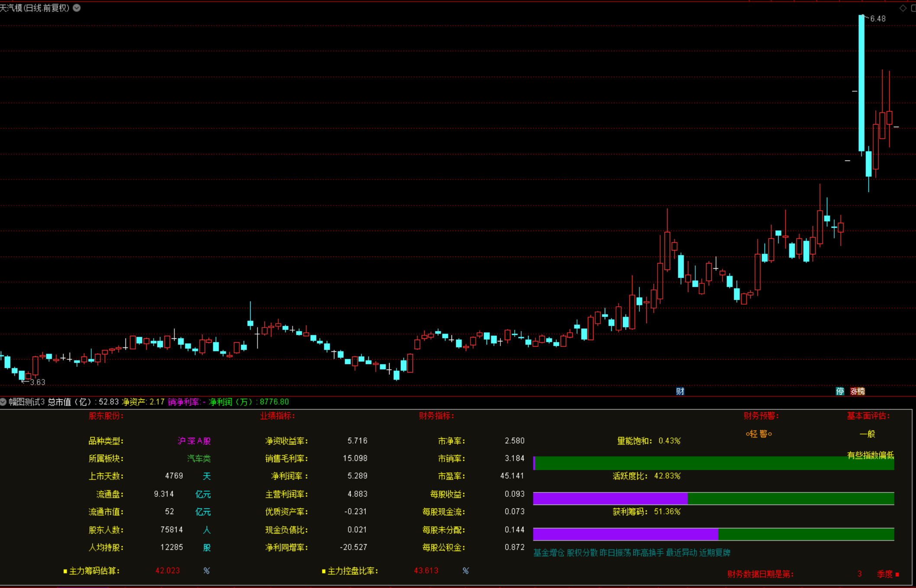Click the orange 榜 ranking marker
The width and height of the screenshot is (916, 588).
point(861,391)
